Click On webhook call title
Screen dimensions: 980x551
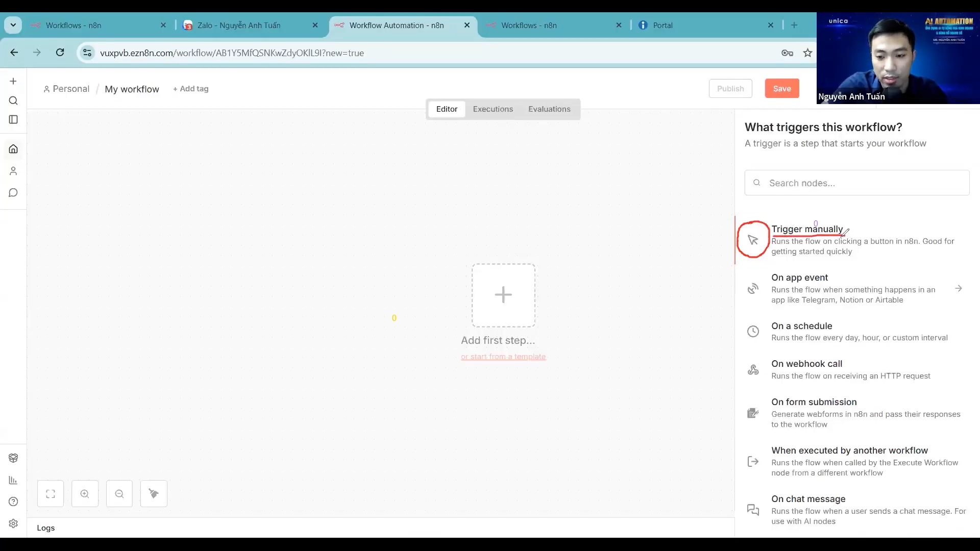click(x=807, y=364)
